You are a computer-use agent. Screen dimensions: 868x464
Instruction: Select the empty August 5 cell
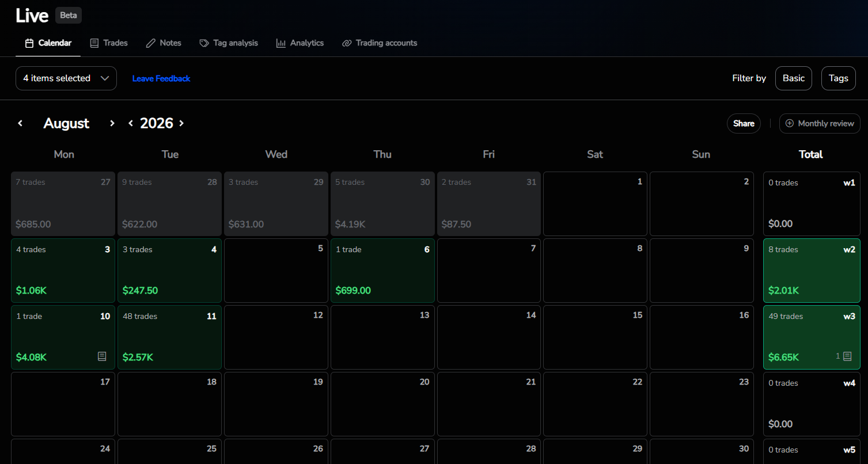pyautogui.click(x=276, y=271)
